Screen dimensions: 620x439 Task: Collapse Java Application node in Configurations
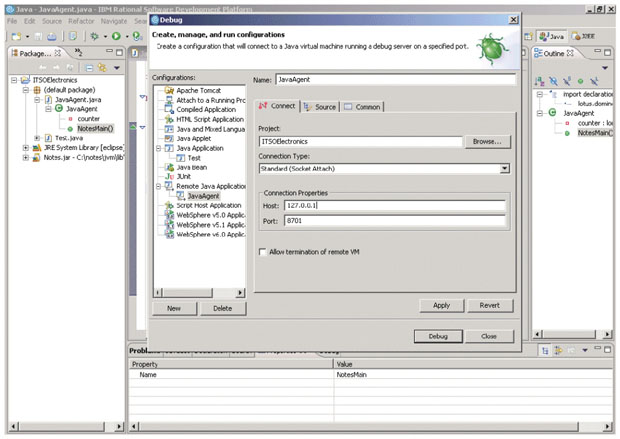point(159,148)
